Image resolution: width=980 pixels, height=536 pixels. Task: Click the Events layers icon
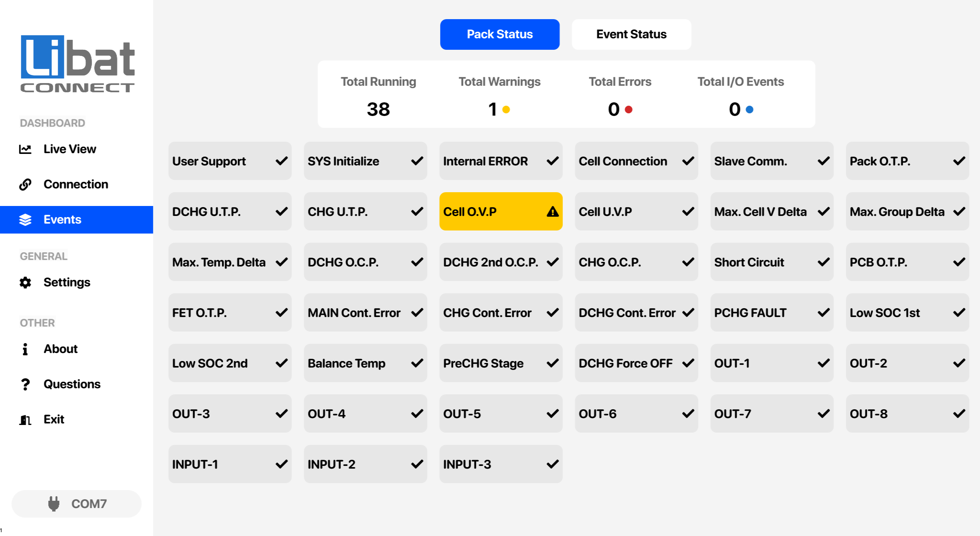tap(25, 220)
